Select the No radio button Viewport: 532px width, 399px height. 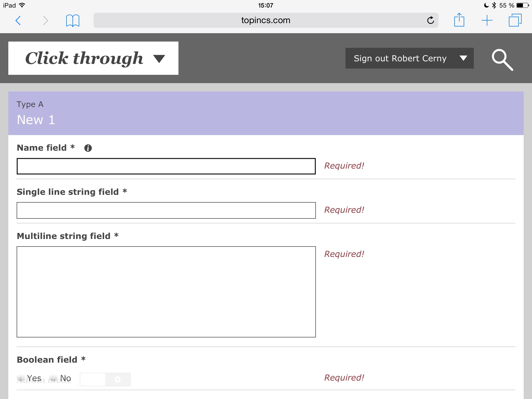click(x=54, y=378)
